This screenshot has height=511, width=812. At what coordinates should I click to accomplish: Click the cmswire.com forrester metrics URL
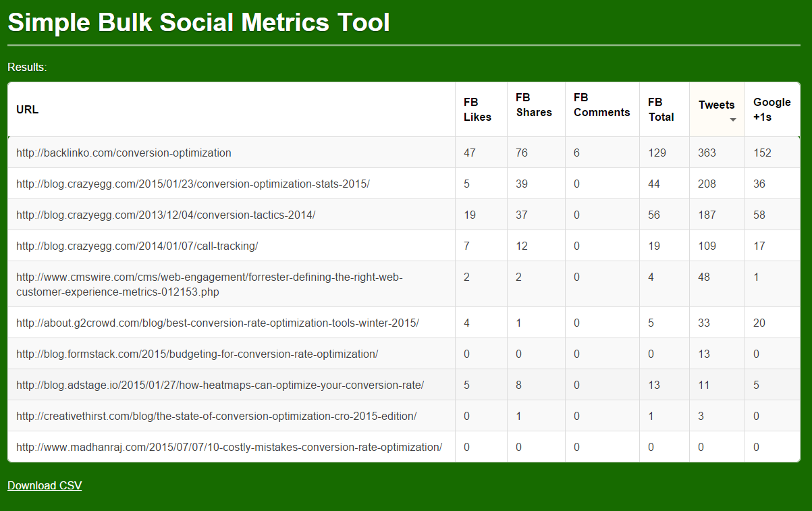click(x=209, y=285)
